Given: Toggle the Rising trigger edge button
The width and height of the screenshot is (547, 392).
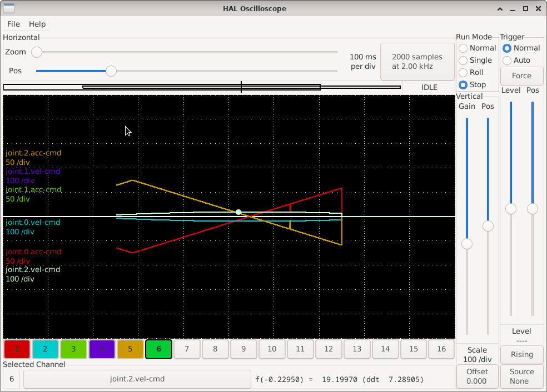Looking at the screenshot, I should point(522,354).
